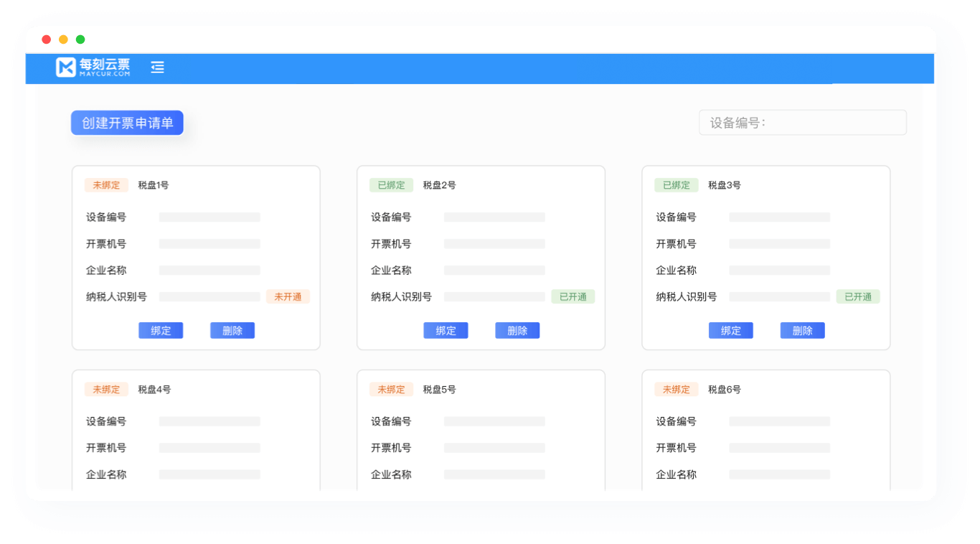Click Bind button on tax disk 3
The width and height of the screenshot is (980, 544).
730,330
